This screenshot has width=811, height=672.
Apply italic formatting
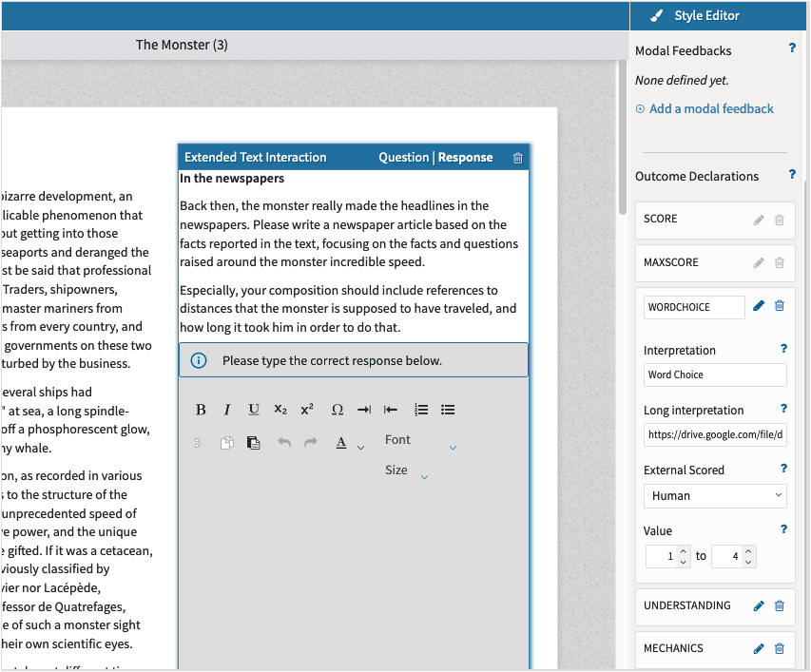point(227,410)
